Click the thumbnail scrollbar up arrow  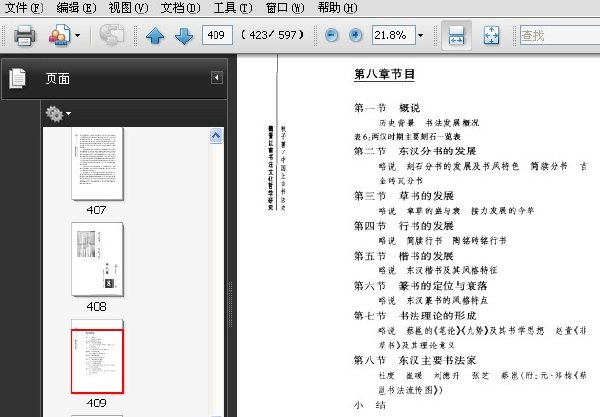216,135
